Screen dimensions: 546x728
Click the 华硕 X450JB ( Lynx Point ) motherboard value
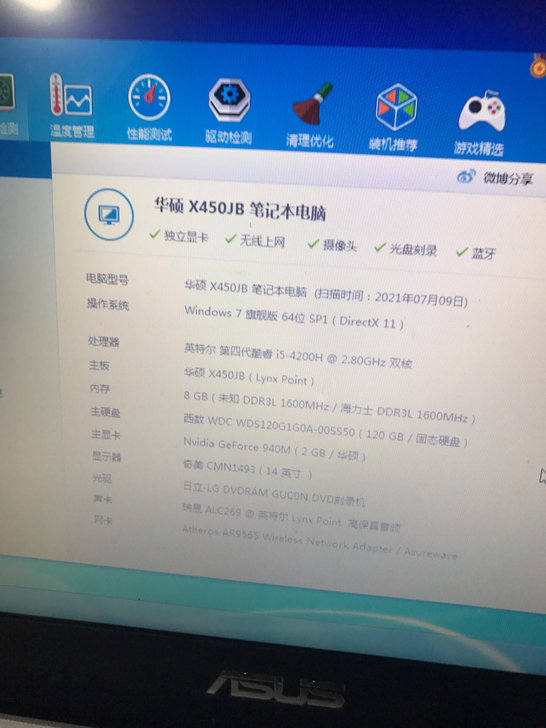click(249, 377)
